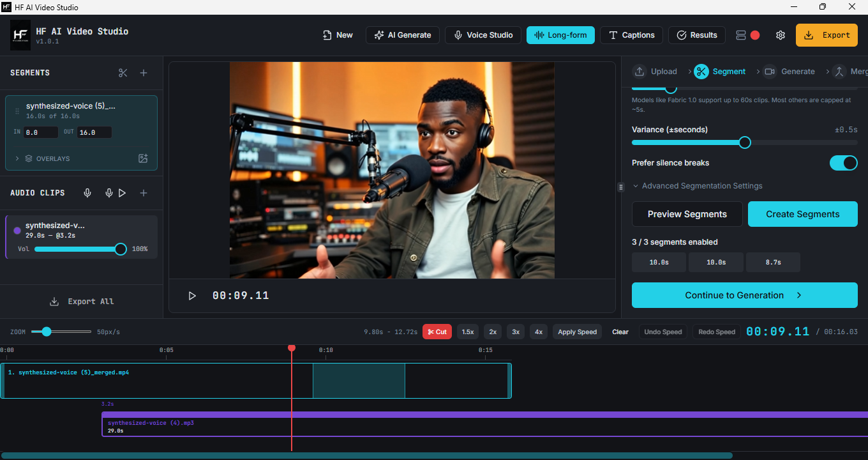This screenshot has width=868, height=460.
Task: Select the Segment step
Action: coord(720,72)
